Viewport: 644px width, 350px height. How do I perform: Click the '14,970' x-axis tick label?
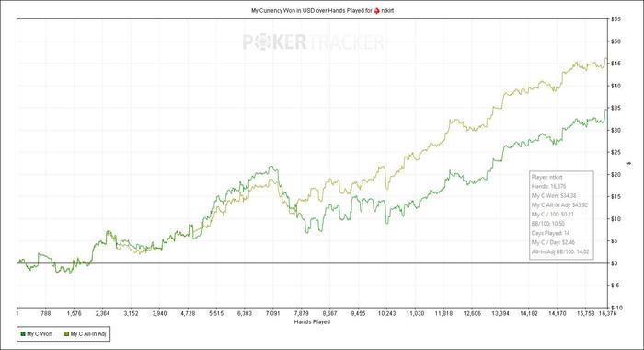(x=557, y=313)
